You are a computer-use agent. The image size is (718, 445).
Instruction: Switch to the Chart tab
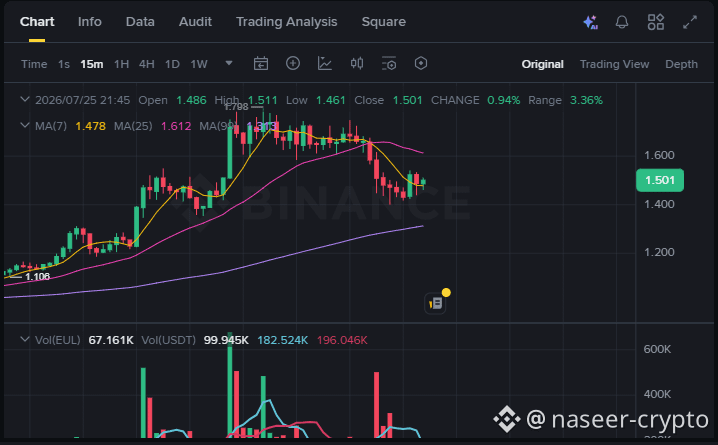[x=37, y=22]
